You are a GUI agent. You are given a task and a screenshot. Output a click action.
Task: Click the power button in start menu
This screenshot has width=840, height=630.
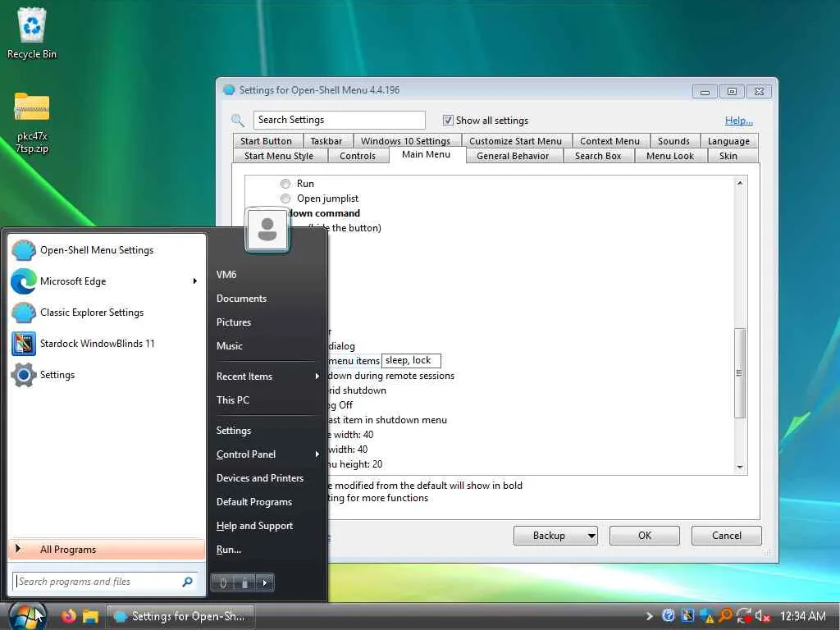click(223, 583)
